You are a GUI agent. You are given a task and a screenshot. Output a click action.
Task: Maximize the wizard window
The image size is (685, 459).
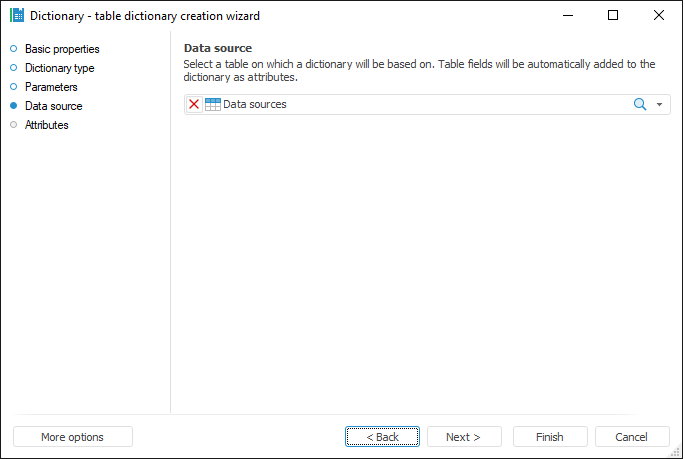point(613,16)
